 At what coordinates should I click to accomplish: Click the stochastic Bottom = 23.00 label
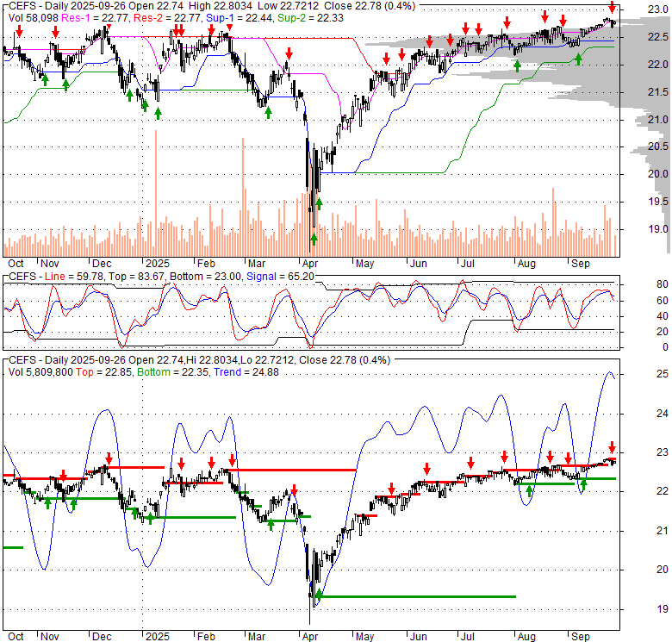[205, 277]
